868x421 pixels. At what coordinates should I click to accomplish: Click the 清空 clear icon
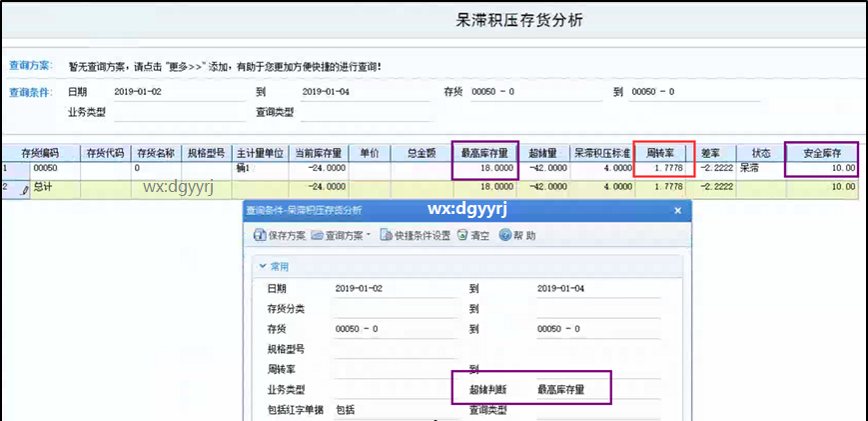coord(462,235)
